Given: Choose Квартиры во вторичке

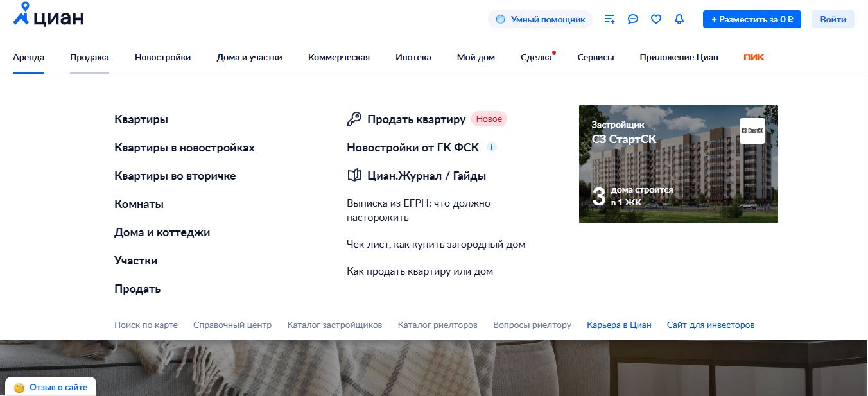Looking at the screenshot, I should click(175, 176).
